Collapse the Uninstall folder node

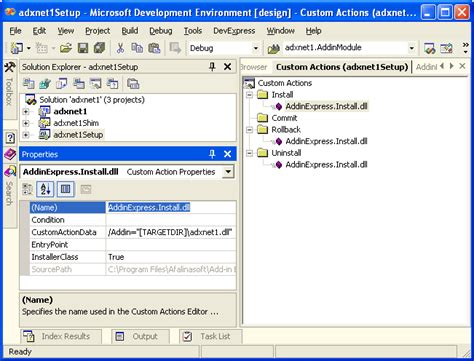tap(249, 153)
